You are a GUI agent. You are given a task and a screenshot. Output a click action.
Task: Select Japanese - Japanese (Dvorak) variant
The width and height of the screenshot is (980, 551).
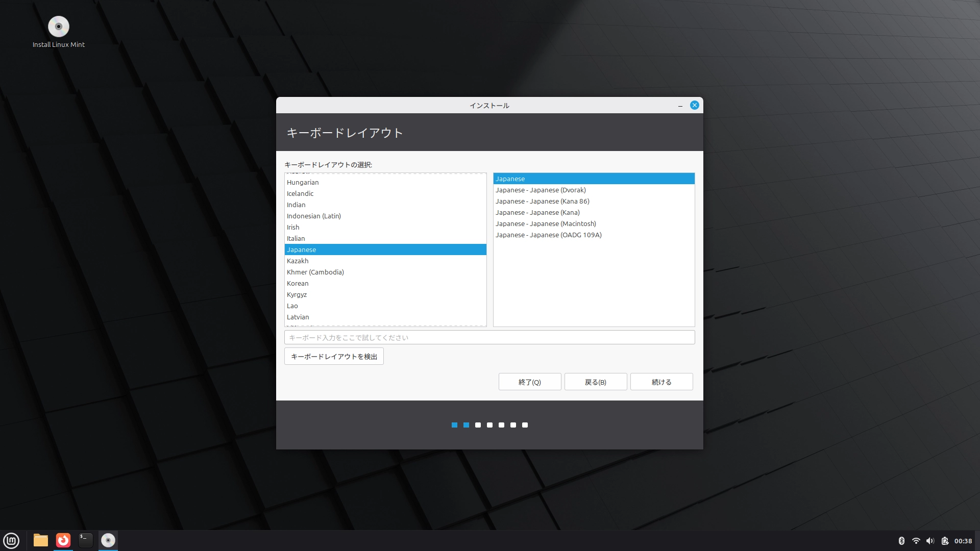pos(541,190)
